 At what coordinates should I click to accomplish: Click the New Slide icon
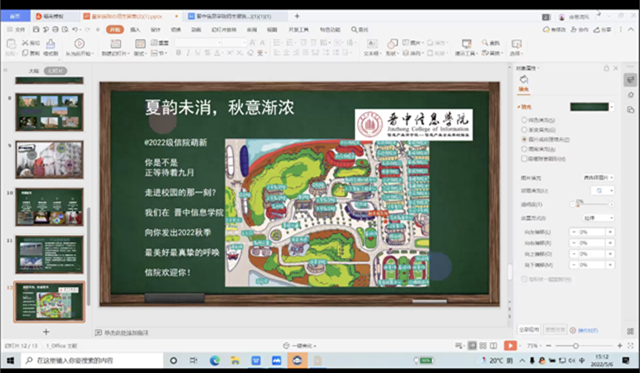pyautogui.click(x=116, y=44)
